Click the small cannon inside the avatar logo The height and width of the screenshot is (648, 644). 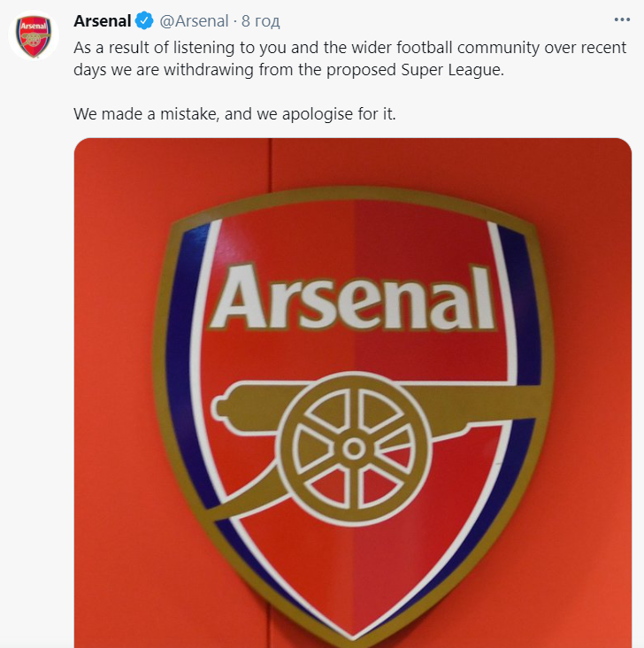pyautogui.click(x=34, y=40)
